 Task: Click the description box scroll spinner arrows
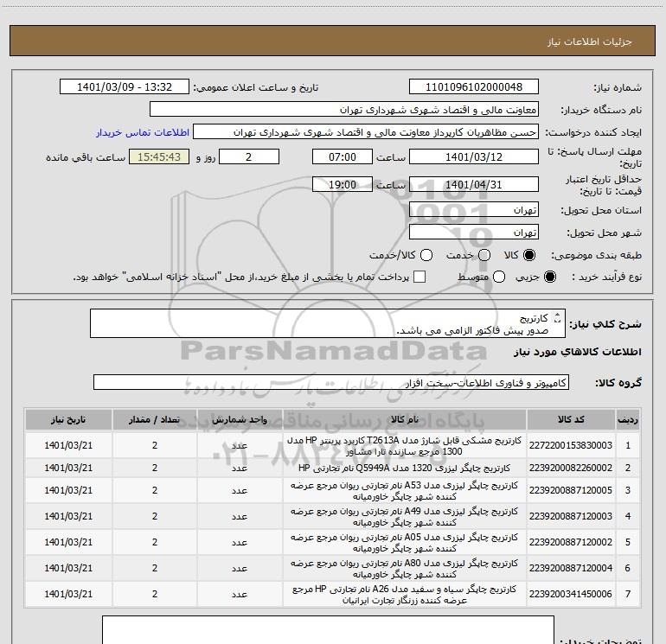point(557,317)
